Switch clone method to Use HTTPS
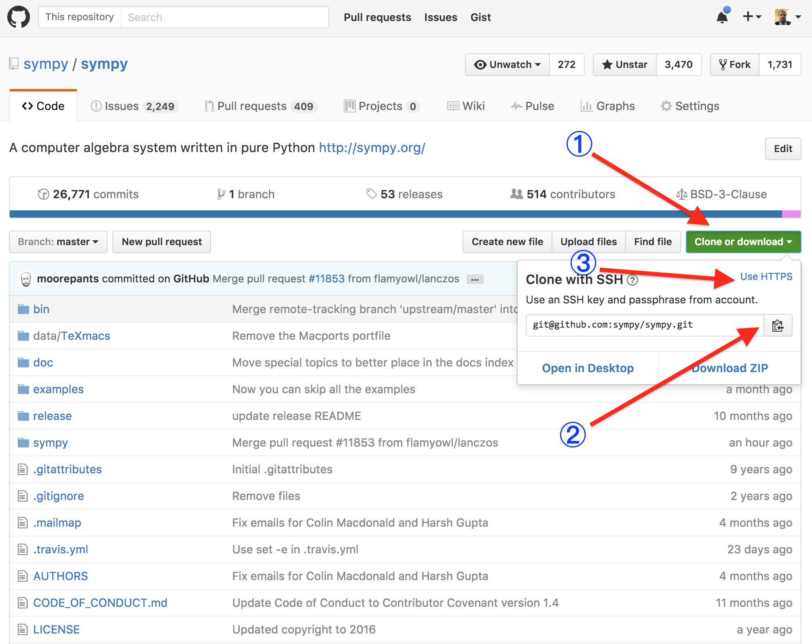Image resolution: width=812 pixels, height=644 pixels. tap(766, 277)
